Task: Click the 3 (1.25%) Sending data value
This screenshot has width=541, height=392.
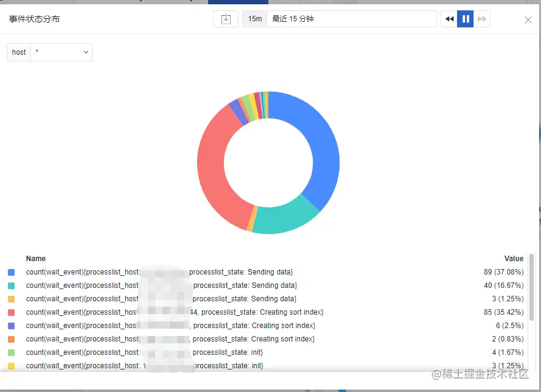Action: 508,299
